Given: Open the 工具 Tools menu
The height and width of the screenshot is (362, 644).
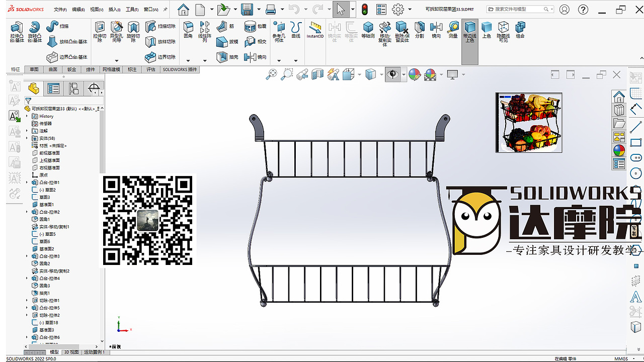Looking at the screenshot, I should 132,10.
